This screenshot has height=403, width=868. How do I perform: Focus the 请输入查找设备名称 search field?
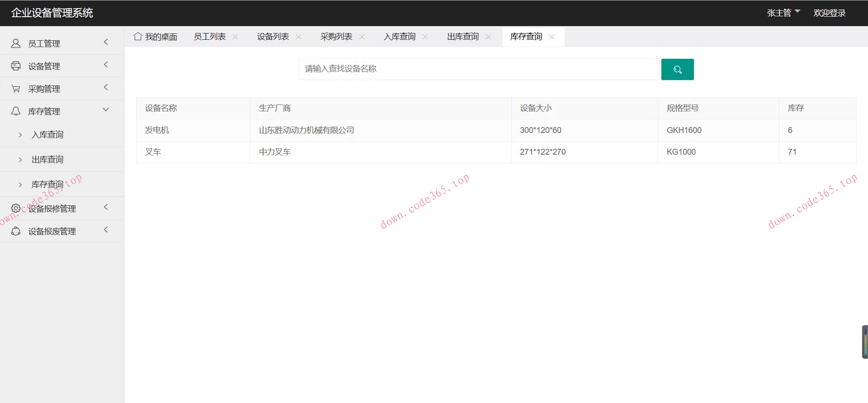[479, 69]
